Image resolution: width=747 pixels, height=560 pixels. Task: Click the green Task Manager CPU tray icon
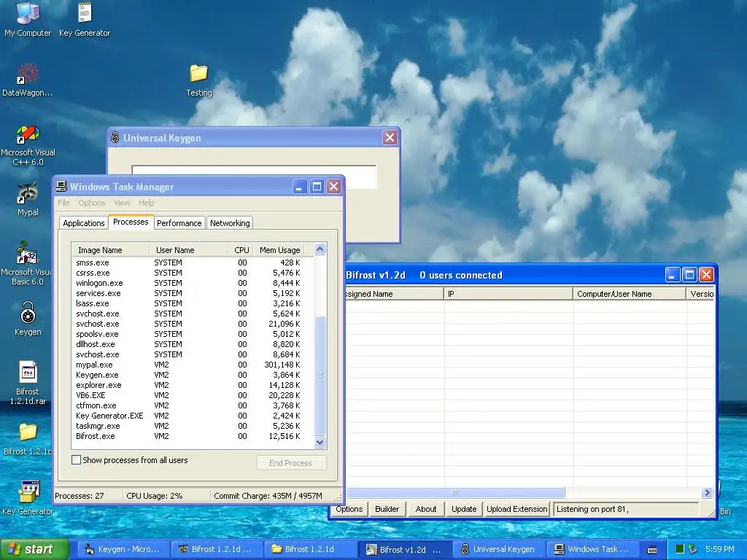click(680, 549)
